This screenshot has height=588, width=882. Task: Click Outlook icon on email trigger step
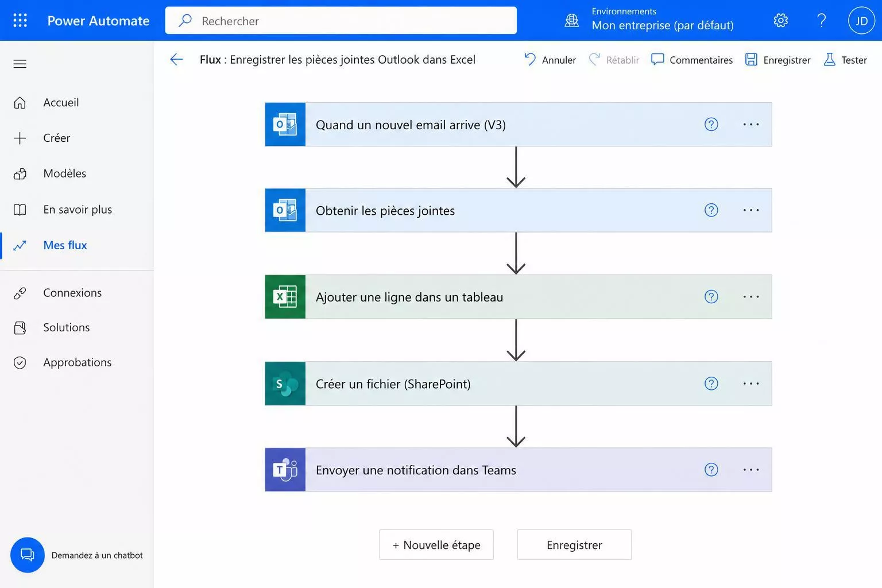(x=285, y=125)
